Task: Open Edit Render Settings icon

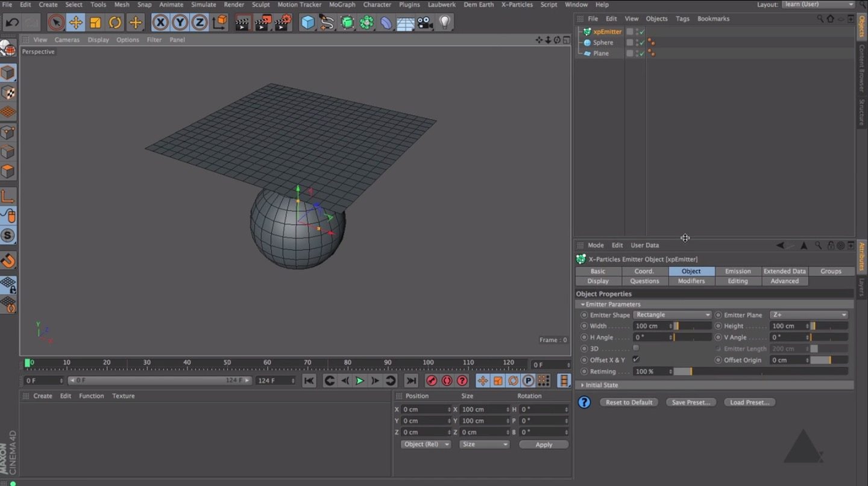Action: click(x=283, y=23)
